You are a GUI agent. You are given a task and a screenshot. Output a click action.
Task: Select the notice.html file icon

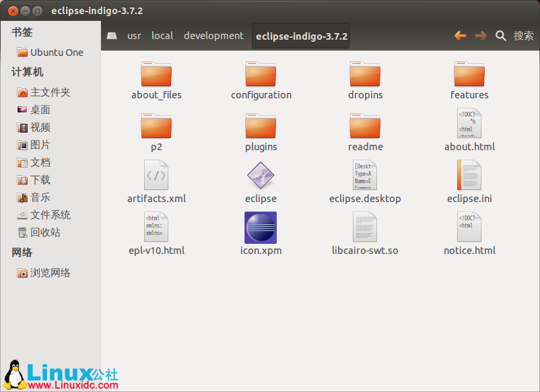click(469, 227)
